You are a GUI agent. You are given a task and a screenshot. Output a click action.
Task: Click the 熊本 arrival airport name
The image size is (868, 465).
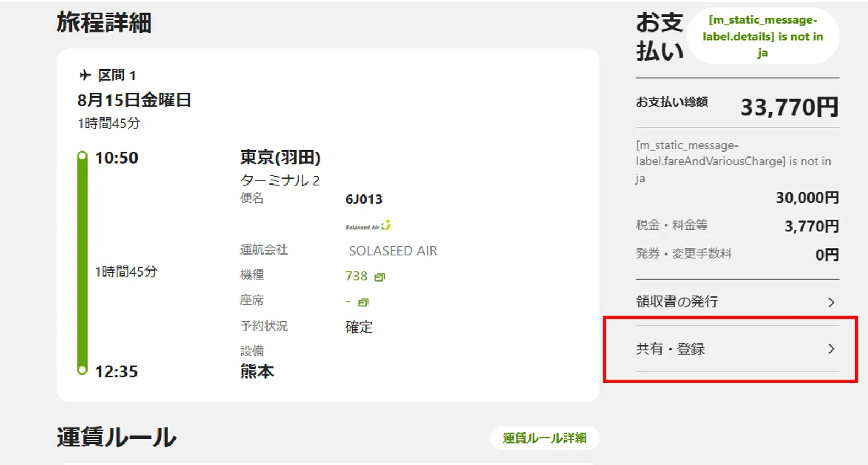pos(256,371)
